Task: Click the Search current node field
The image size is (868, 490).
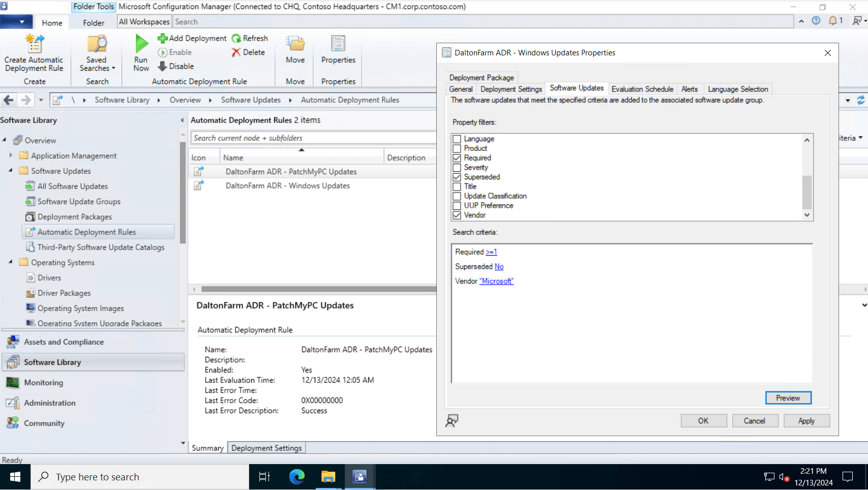Action: [x=314, y=138]
